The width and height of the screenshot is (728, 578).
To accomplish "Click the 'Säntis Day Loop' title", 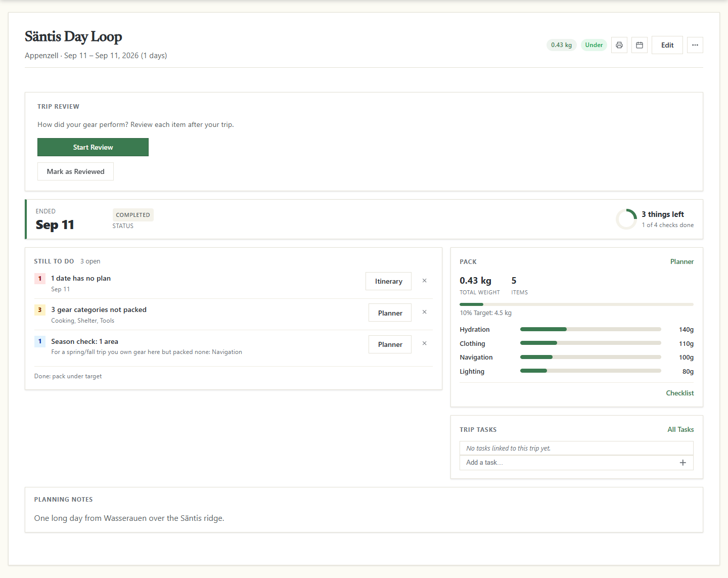I will (x=73, y=36).
